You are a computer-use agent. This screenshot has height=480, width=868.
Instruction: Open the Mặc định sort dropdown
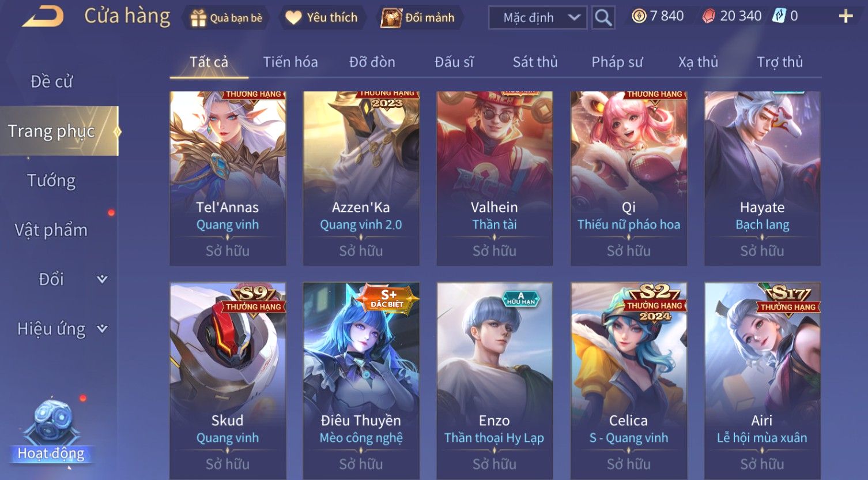538,18
